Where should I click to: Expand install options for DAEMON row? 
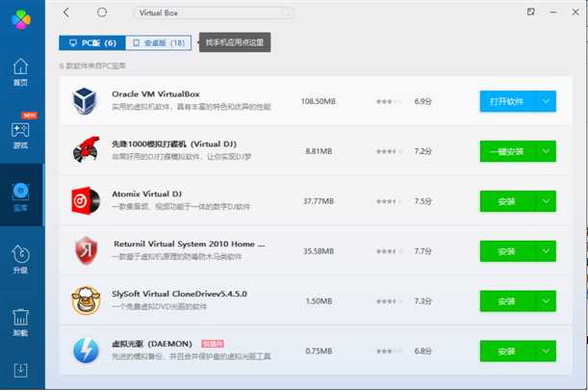[x=546, y=352]
